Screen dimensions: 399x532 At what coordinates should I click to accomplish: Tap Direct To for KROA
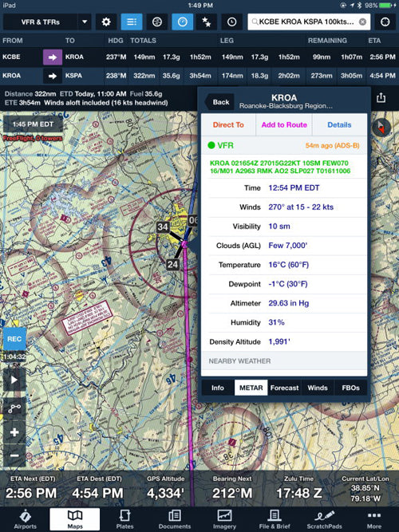[x=228, y=125]
